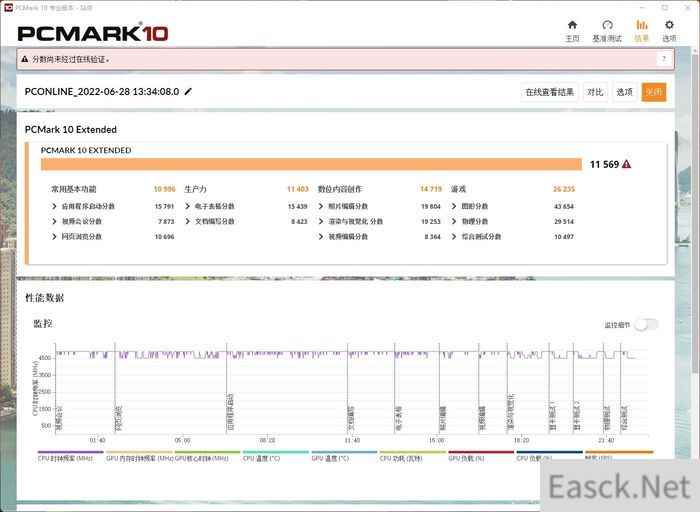Screen dimensions: 700x512
Task: Click the 渲染与视觉化 marker line in chart
Action: tap(507, 388)
